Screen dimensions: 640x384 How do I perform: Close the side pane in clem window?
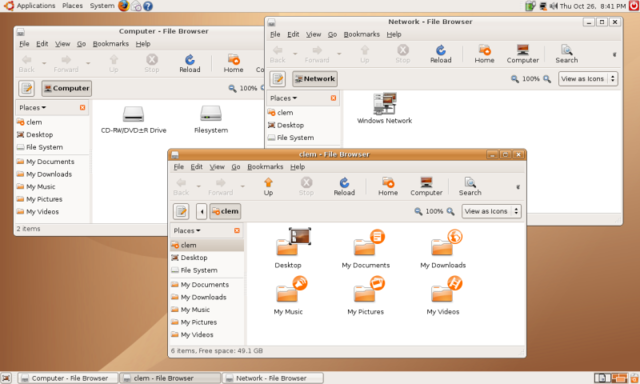(x=237, y=231)
